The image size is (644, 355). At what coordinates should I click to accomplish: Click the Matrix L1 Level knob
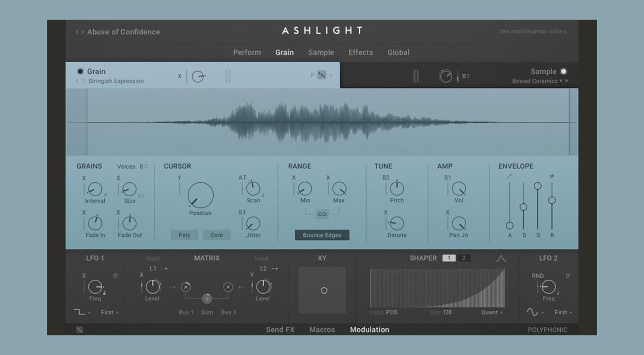153,287
